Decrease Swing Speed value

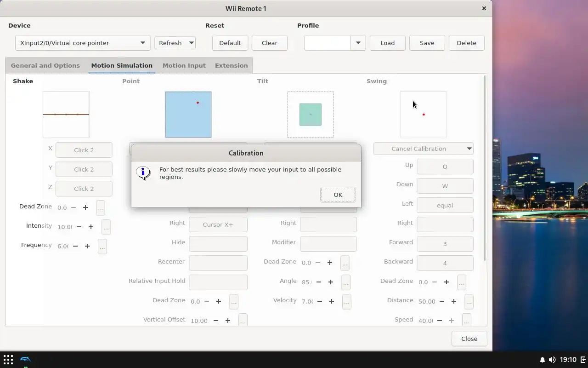440,321
